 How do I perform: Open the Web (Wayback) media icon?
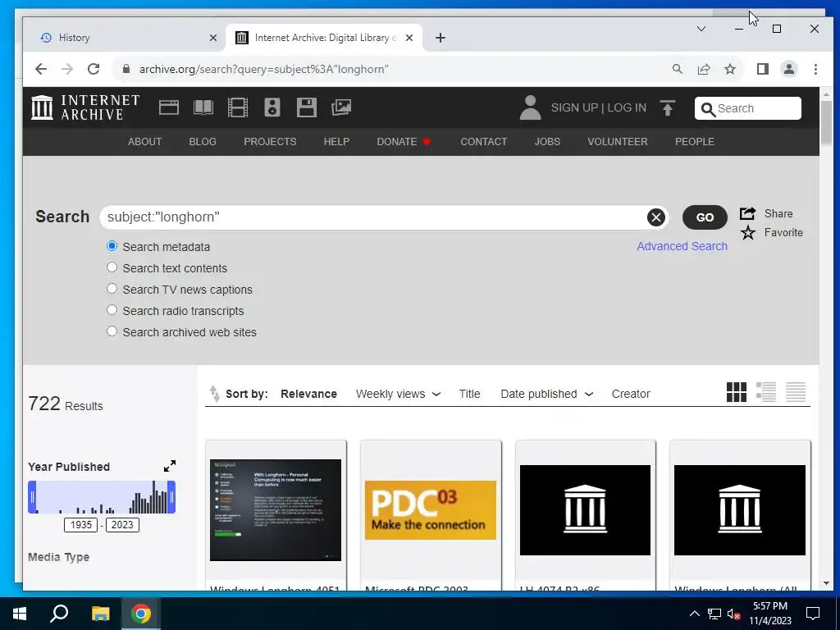tap(169, 107)
